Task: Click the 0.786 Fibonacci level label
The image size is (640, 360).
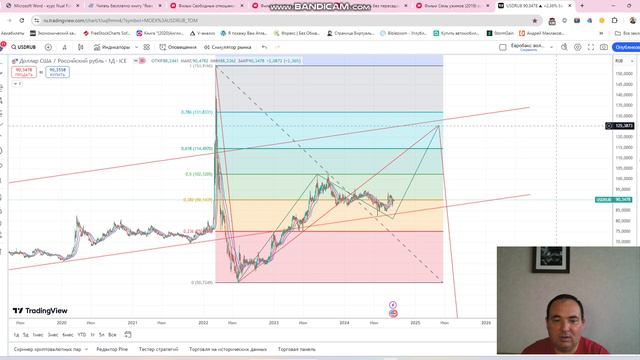Action: [x=197, y=112]
